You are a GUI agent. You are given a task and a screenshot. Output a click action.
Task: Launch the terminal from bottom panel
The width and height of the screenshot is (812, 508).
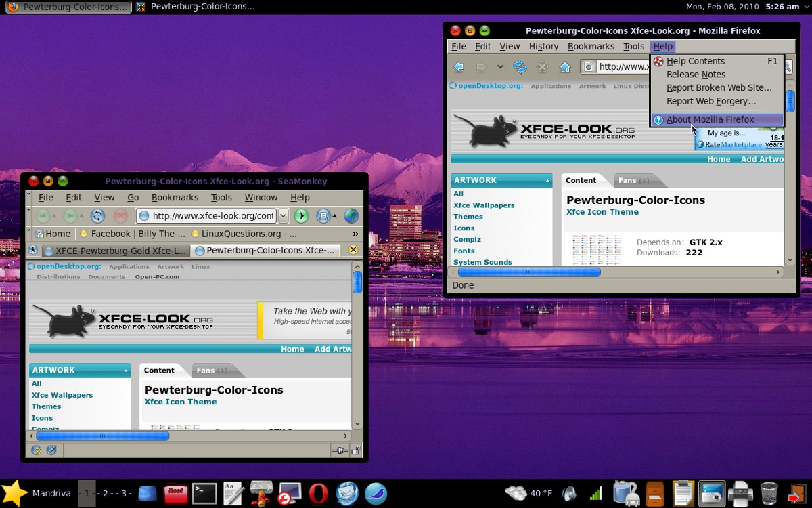tap(204, 493)
